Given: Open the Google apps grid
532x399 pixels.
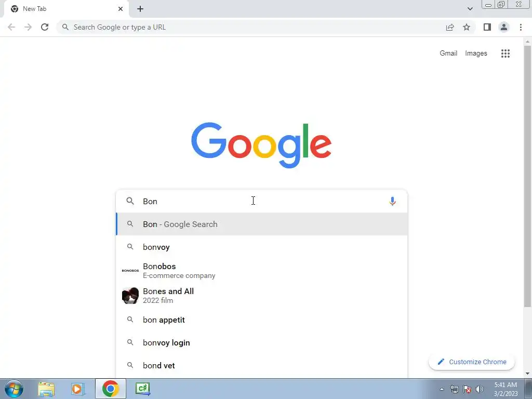Looking at the screenshot, I should (506, 54).
